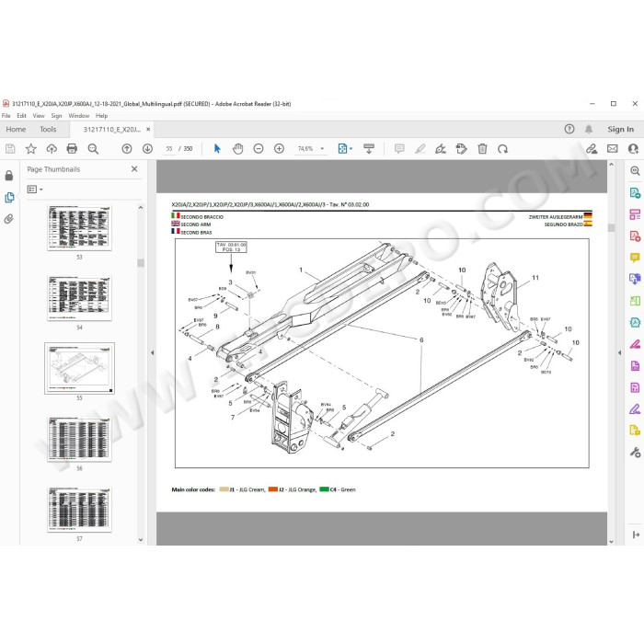
Task: Open the find text magnifier icon
Action: [93, 149]
